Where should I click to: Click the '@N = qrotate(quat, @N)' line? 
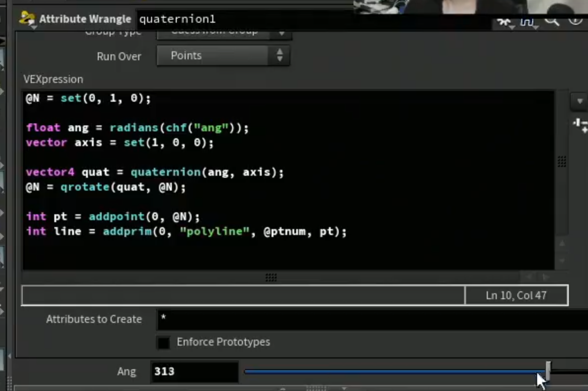[x=105, y=187]
